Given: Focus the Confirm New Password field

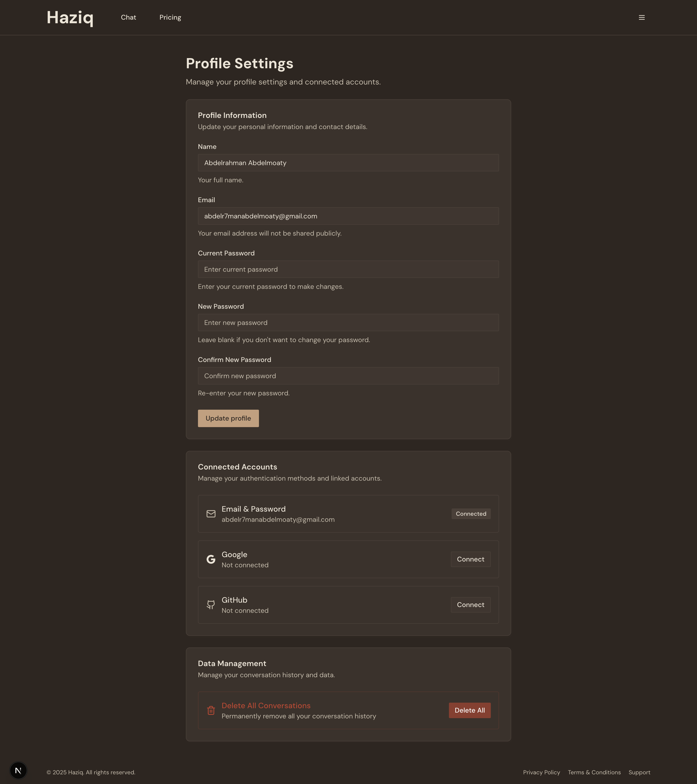Looking at the screenshot, I should [348, 376].
